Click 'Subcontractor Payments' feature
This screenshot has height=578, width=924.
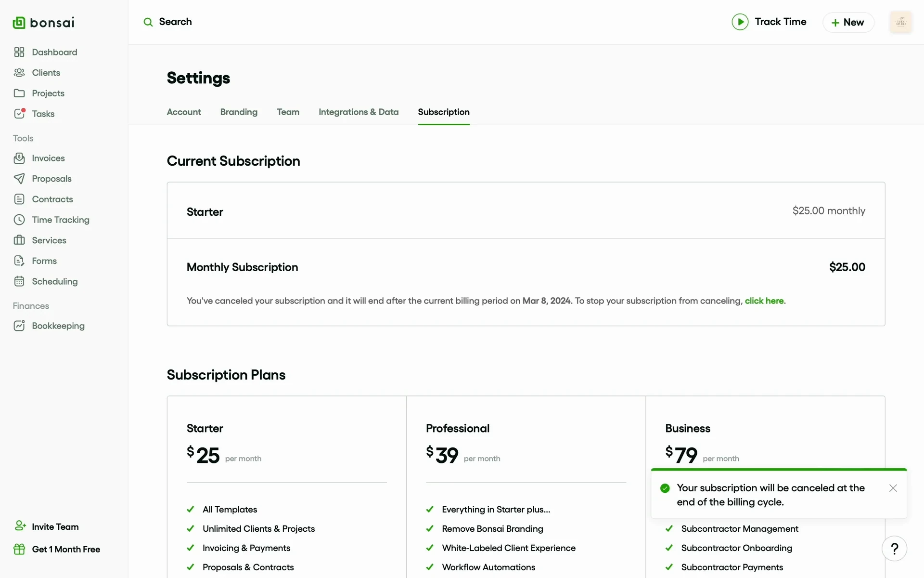point(731,567)
